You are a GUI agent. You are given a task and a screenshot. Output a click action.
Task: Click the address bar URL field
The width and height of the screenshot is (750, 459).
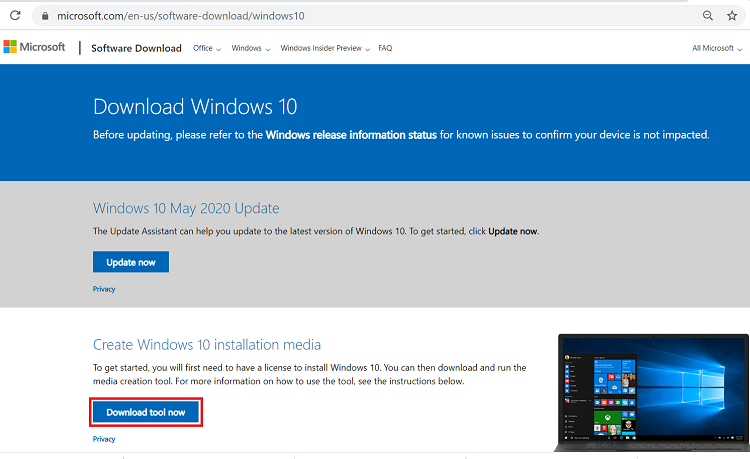tap(300, 16)
